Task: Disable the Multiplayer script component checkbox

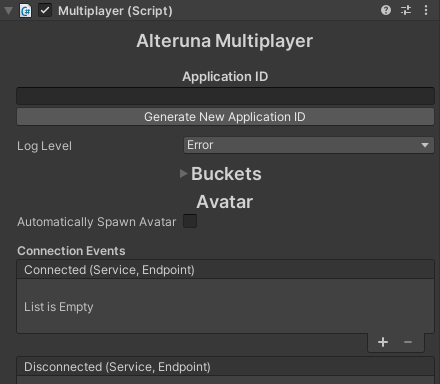Action: tap(45, 10)
